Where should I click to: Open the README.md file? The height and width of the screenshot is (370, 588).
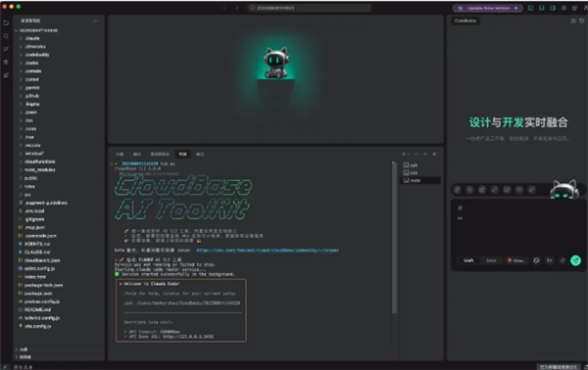58,309
